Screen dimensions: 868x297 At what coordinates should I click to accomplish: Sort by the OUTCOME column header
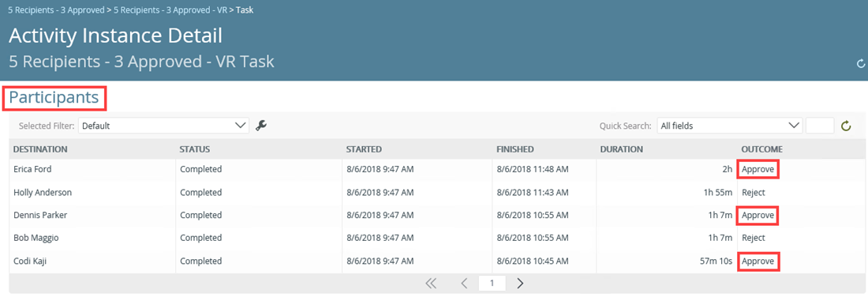[x=762, y=149]
